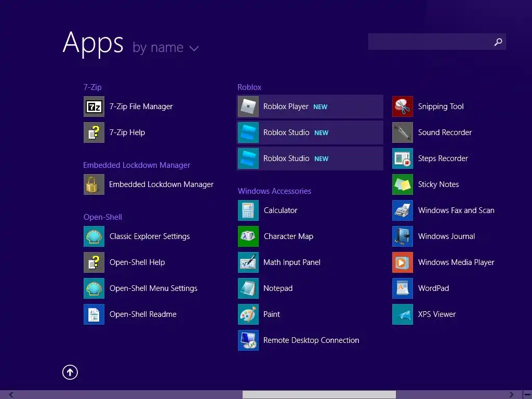Select the Embedded Lockdown Manager group header
532x399 pixels.
pyautogui.click(x=137, y=165)
